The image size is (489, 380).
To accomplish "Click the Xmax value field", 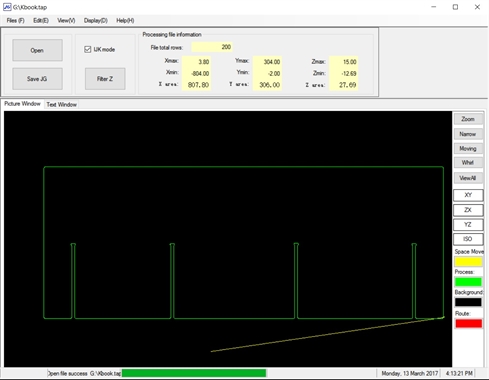I will point(196,62).
